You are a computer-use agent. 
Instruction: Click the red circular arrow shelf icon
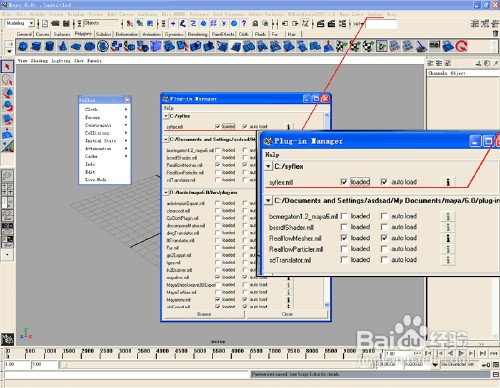(x=462, y=46)
